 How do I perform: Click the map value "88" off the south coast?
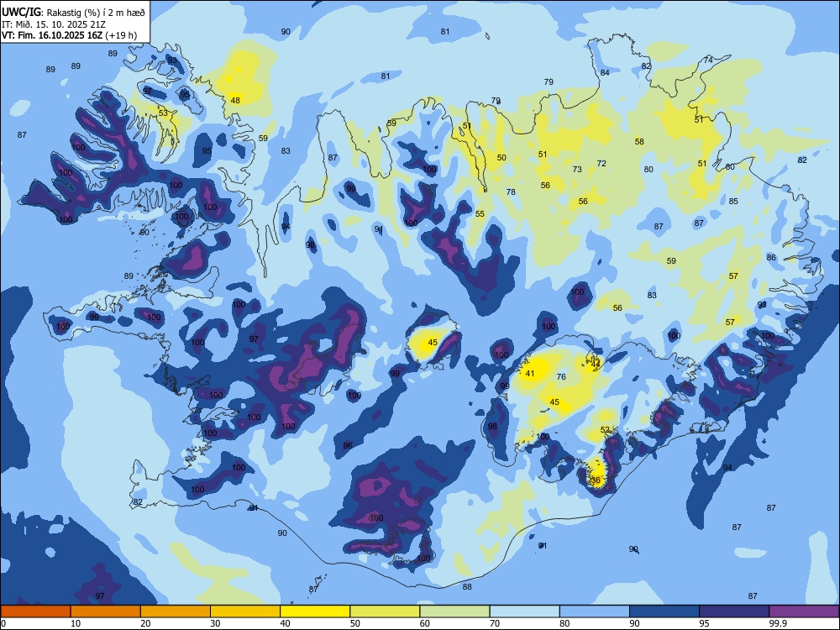pyautogui.click(x=467, y=586)
